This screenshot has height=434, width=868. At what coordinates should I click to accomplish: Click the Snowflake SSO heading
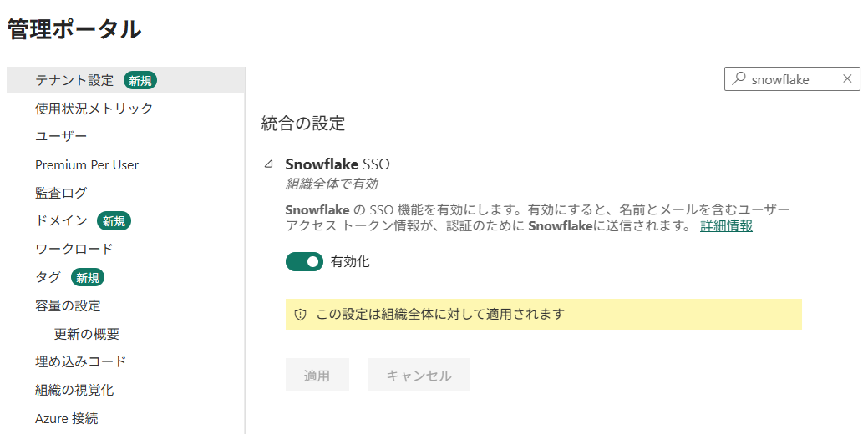pyautogui.click(x=338, y=164)
